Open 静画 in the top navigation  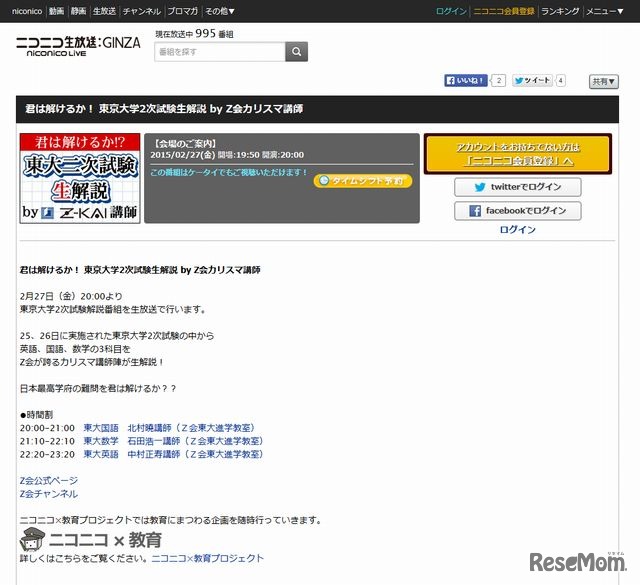[78, 11]
